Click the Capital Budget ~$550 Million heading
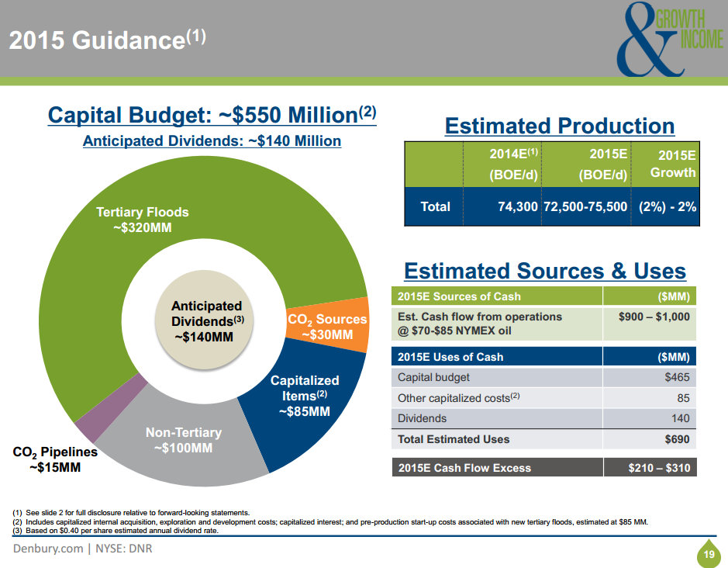728x568 pixels. 212,115
